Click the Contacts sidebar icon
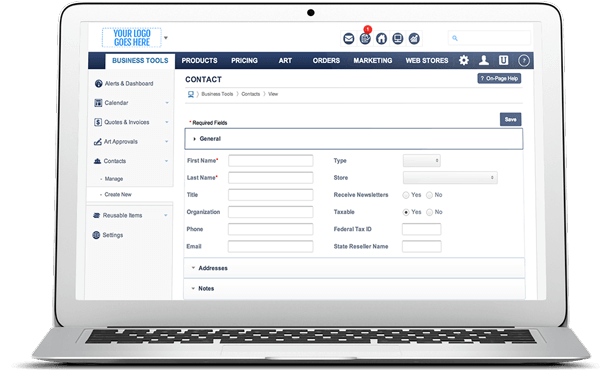This screenshot has width=610, height=370. 98,161
